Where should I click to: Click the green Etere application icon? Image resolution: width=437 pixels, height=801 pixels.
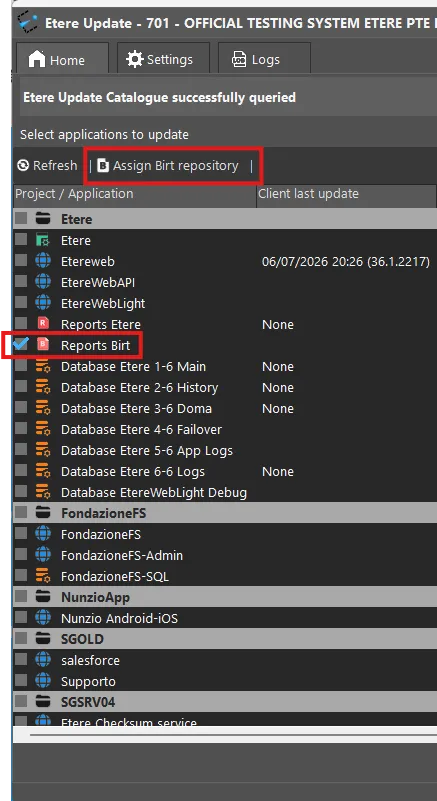coord(43,240)
